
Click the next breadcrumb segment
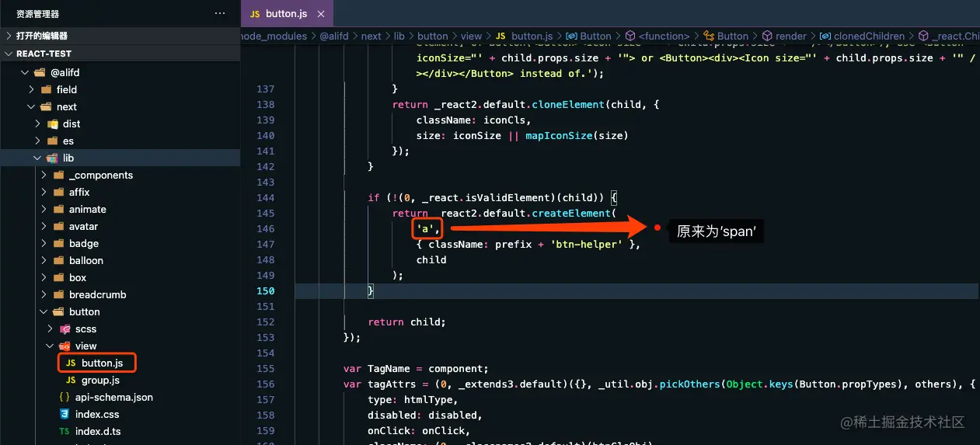(371, 36)
